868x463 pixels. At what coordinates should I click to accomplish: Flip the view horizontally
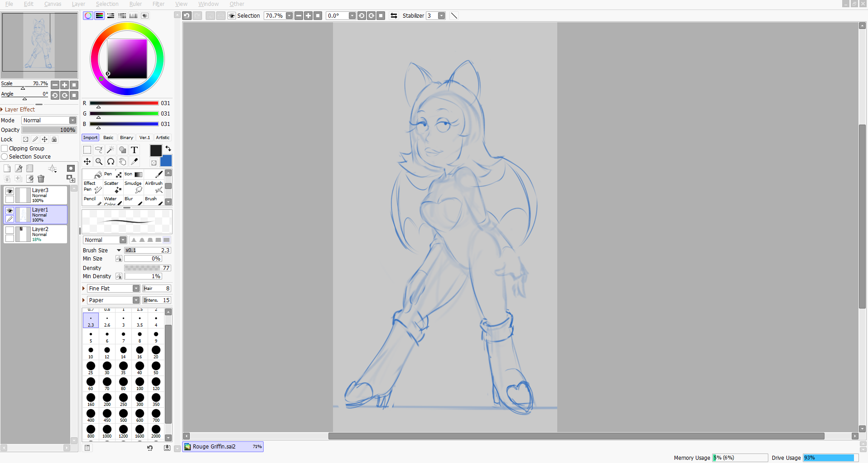pos(394,16)
